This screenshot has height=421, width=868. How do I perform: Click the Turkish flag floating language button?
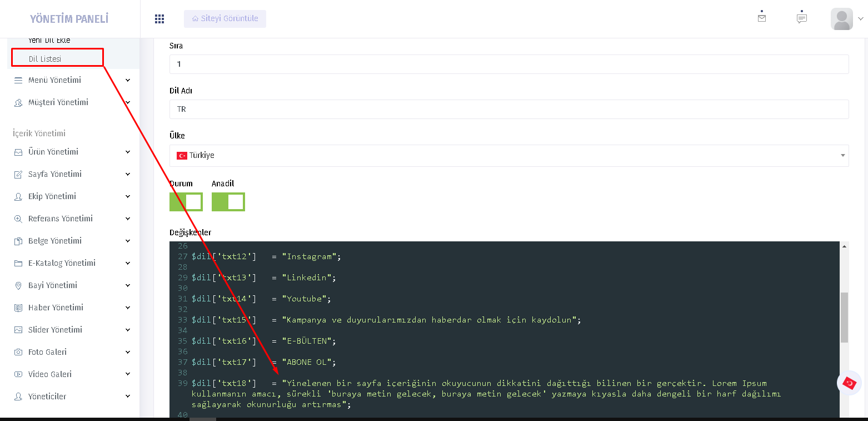point(849,383)
